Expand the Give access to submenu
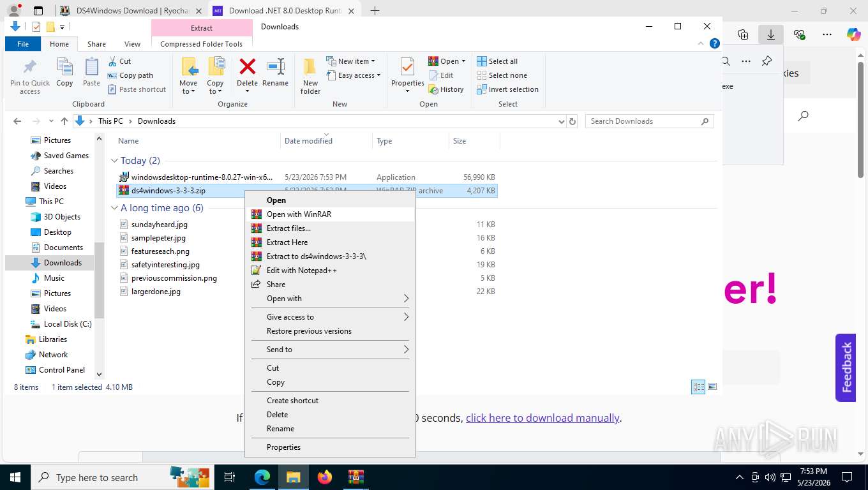This screenshot has width=868, height=490. [x=329, y=317]
